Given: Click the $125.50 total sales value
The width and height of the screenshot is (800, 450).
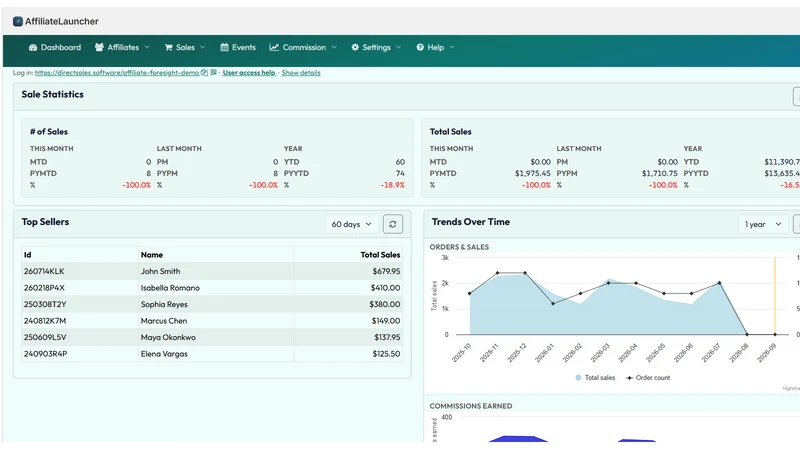Looking at the screenshot, I should (x=386, y=354).
